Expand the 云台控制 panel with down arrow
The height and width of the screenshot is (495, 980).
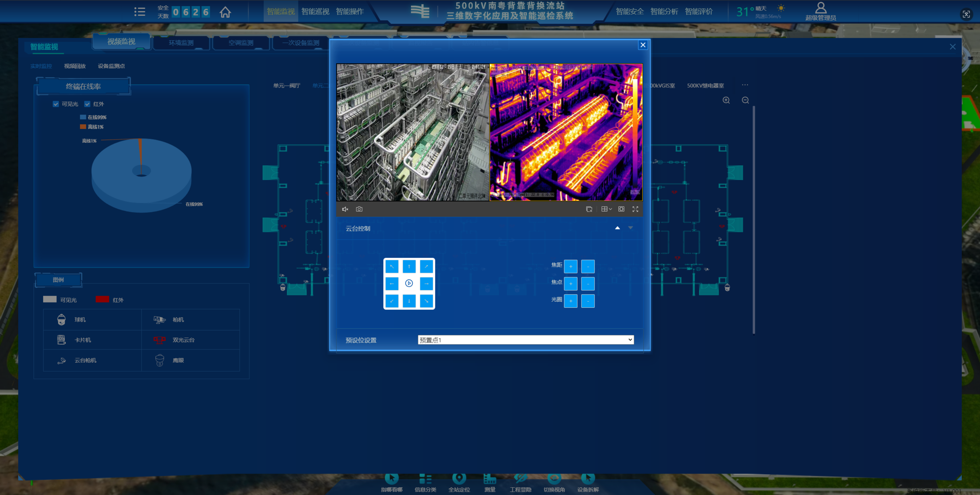pyautogui.click(x=630, y=228)
